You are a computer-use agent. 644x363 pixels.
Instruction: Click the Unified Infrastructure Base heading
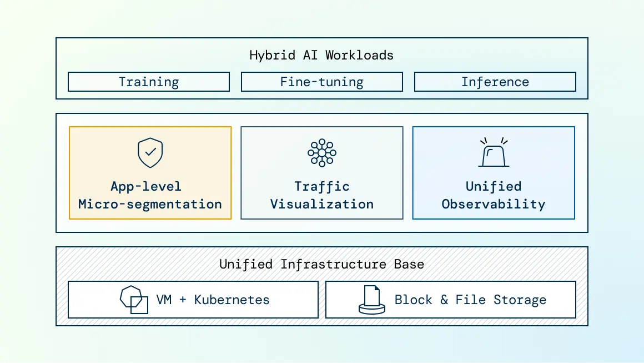[x=321, y=264]
